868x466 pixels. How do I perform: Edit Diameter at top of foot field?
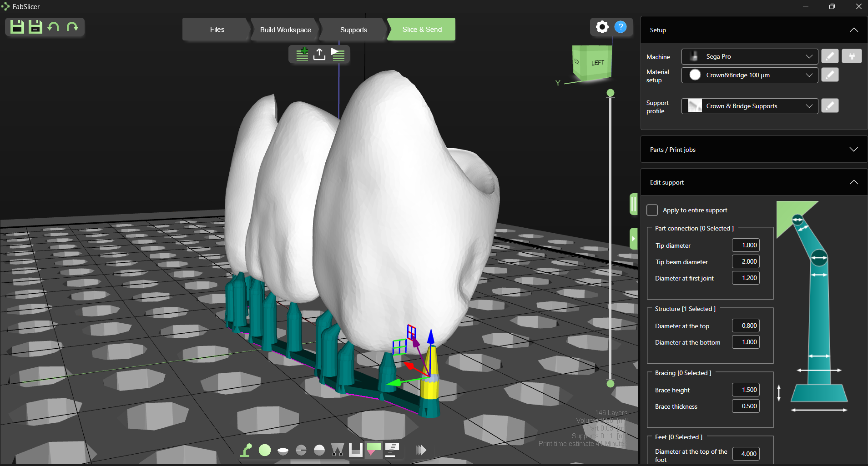tap(746, 454)
